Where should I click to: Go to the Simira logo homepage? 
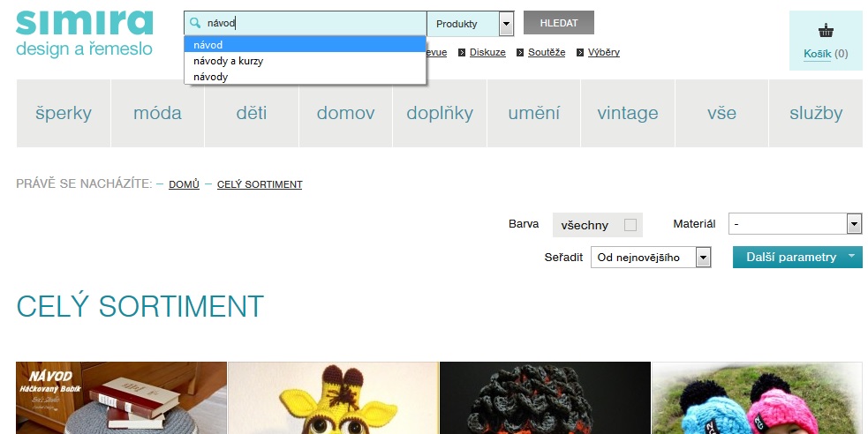[x=84, y=34]
